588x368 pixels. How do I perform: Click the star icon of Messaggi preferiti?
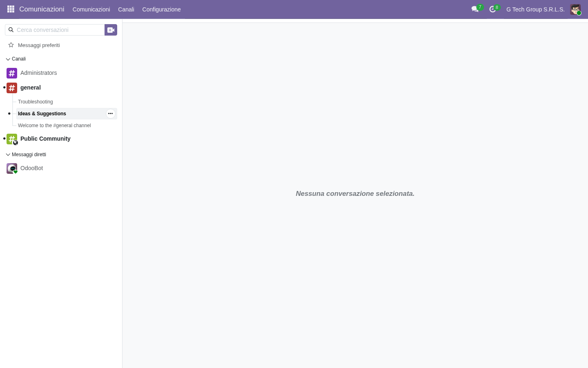(11, 45)
